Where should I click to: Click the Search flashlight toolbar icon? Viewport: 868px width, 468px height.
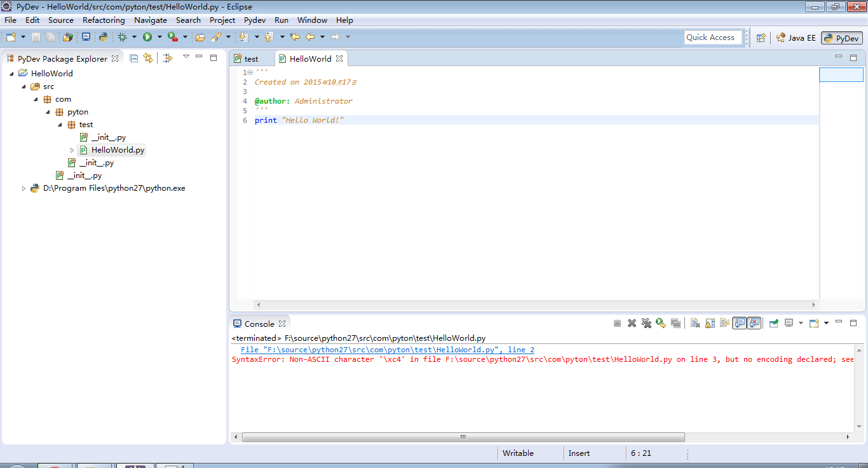pyautogui.click(x=215, y=37)
